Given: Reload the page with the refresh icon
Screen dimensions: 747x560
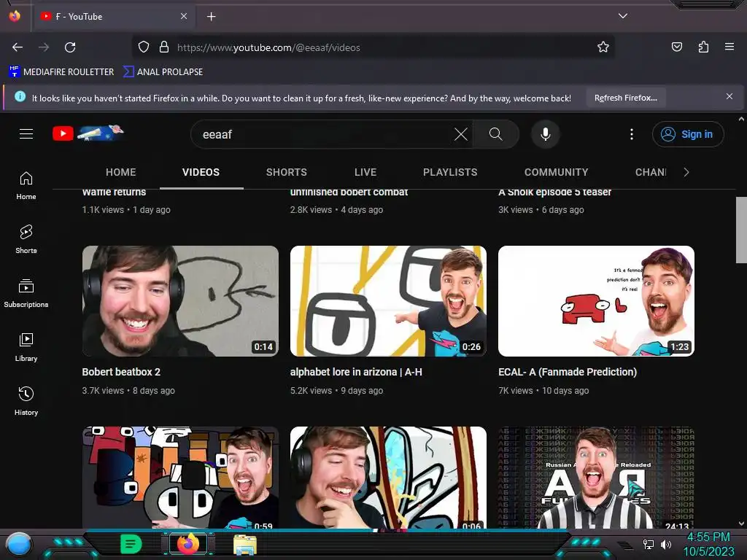Looking at the screenshot, I should (70, 47).
